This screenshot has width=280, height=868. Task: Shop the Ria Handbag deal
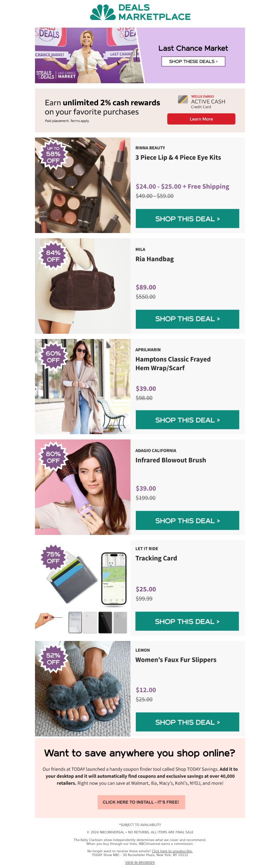click(188, 319)
